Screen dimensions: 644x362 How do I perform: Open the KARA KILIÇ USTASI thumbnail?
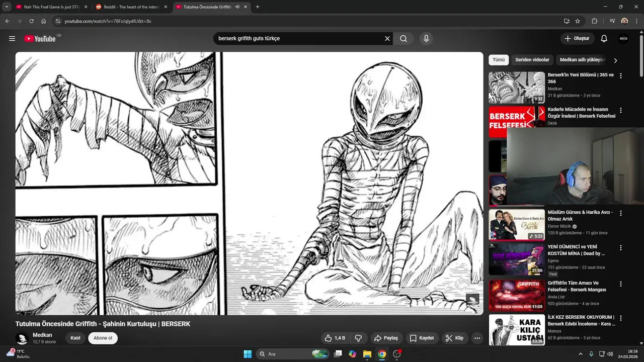517,329
